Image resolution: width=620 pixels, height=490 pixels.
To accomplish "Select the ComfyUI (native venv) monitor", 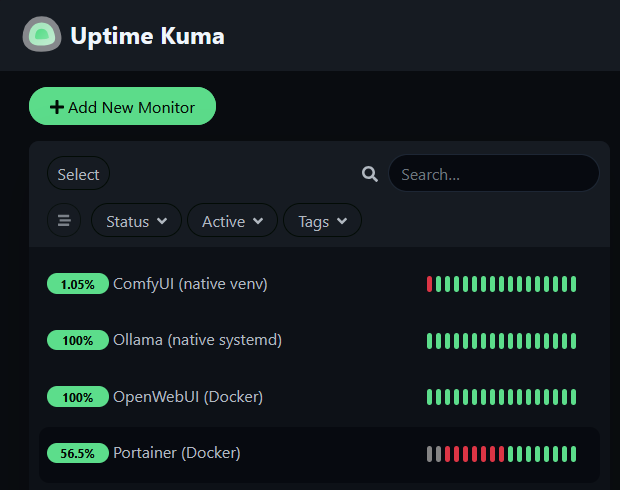I will pos(319,284).
